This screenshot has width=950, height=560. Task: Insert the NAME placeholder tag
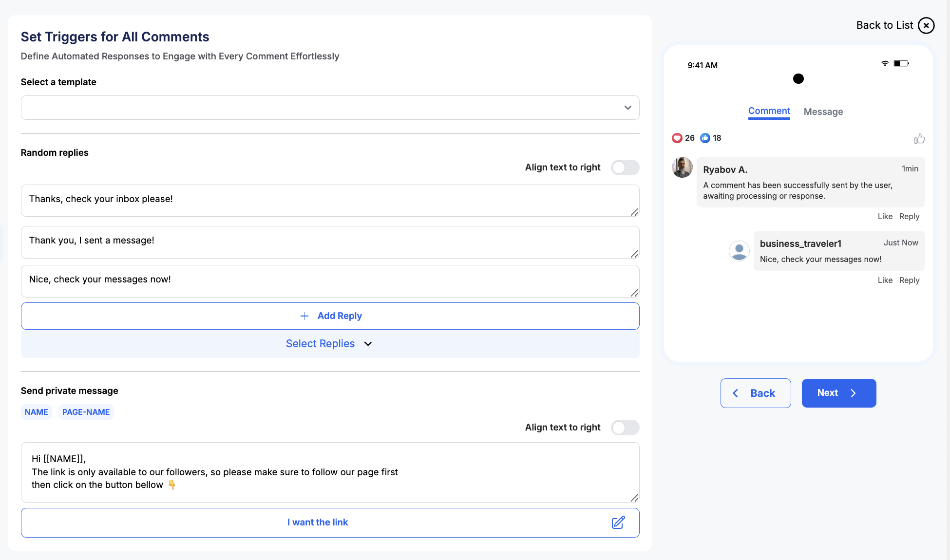point(36,412)
